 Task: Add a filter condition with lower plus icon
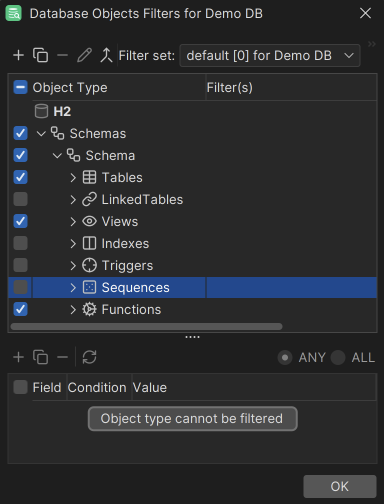(18, 357)
